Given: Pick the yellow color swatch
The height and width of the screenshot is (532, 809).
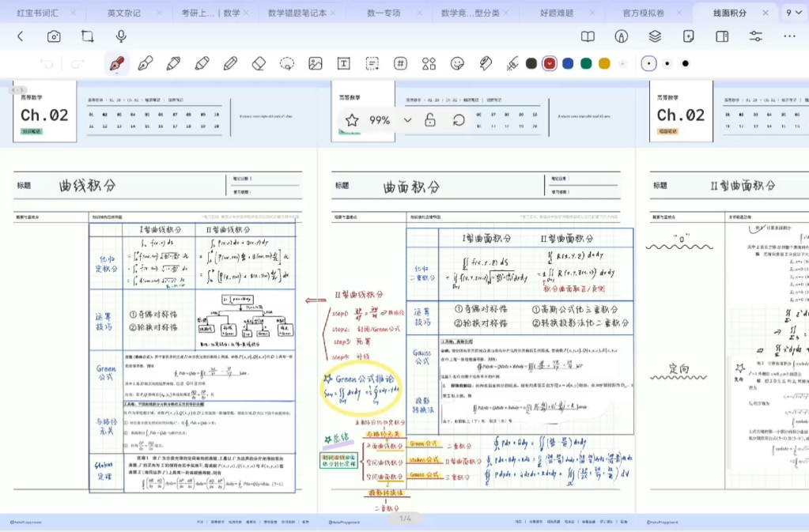Looking at the screenshot, I should tap(604, 63).
